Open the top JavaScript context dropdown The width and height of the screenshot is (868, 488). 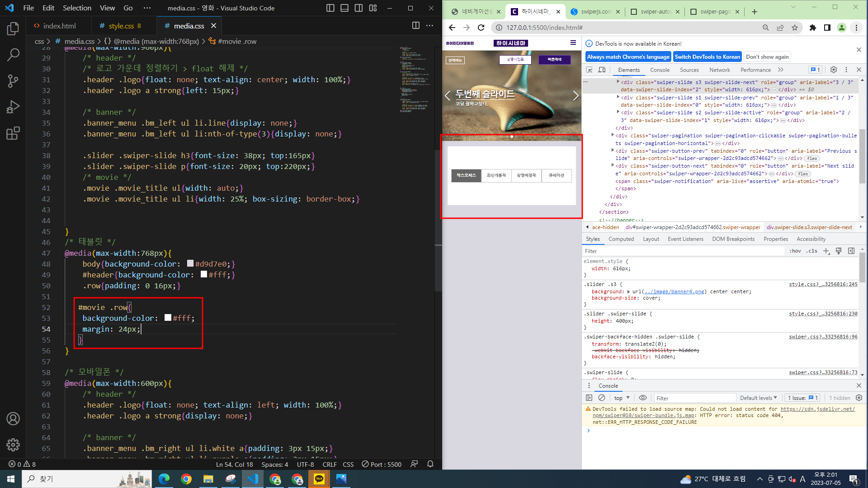(x=622, y=398)
